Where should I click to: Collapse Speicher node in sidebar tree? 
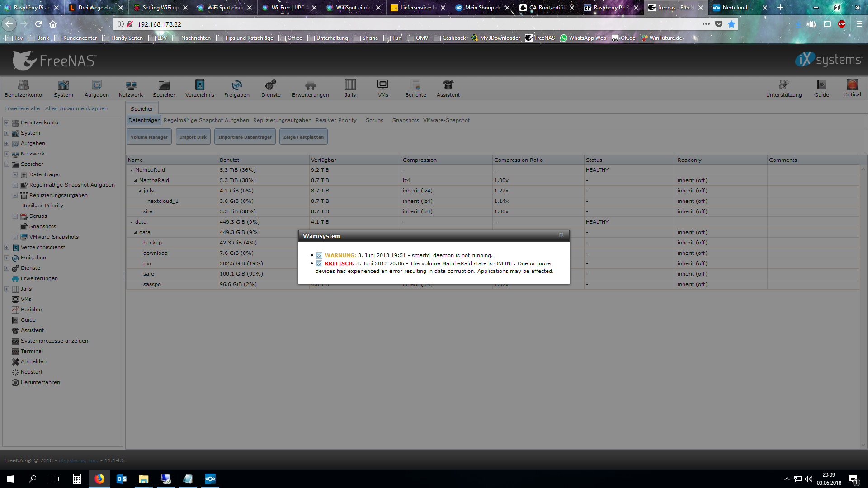point(7,164)
